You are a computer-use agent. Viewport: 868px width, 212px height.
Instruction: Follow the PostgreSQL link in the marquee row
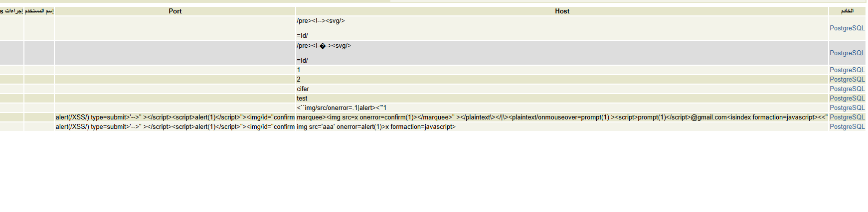pyautogui.click(x=847, y=117)
